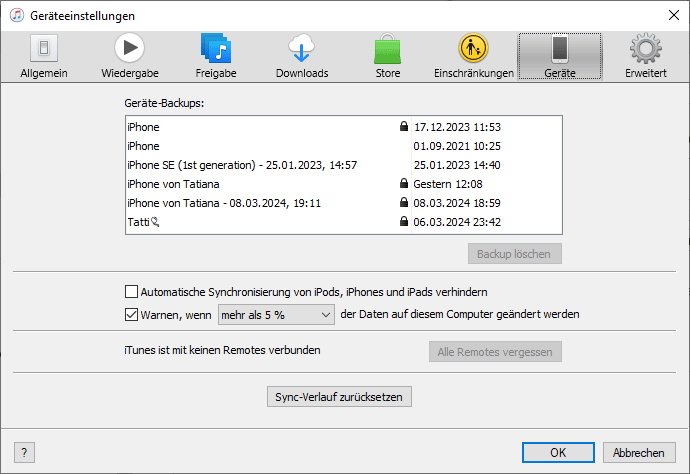Image resolution: width=690 pixels, height=474 pixels.
Task: Click lock icon beside 08.03.2024 18:59
Action: coord(404,202)
